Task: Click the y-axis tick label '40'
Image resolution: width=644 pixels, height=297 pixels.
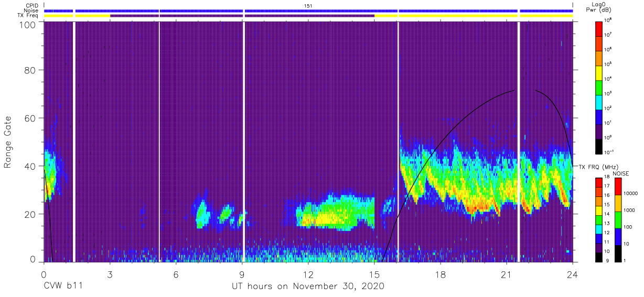Action: pyautogui.click(x=30, y=166)
